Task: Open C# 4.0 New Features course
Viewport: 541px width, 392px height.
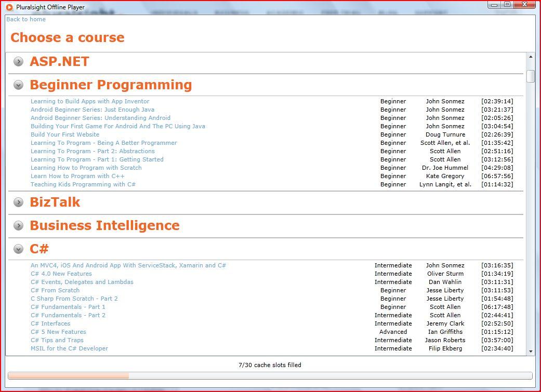Action: coord(61,274)
